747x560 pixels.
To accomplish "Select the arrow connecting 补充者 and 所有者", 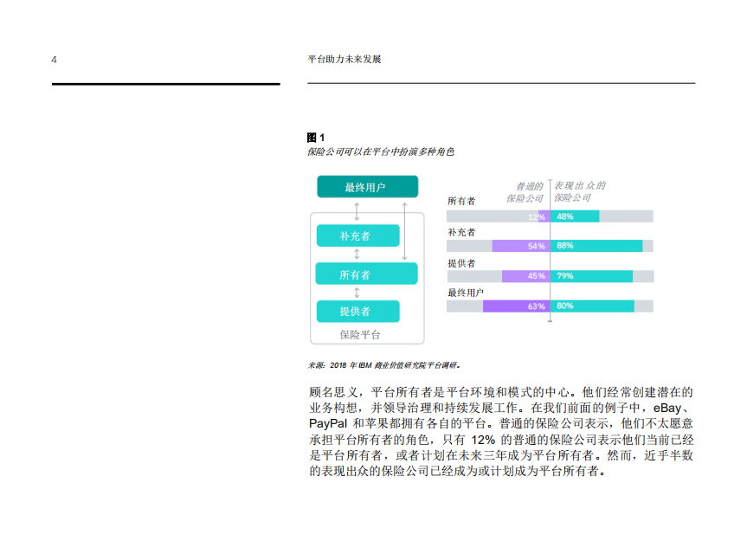I will (x=356, y=254).
